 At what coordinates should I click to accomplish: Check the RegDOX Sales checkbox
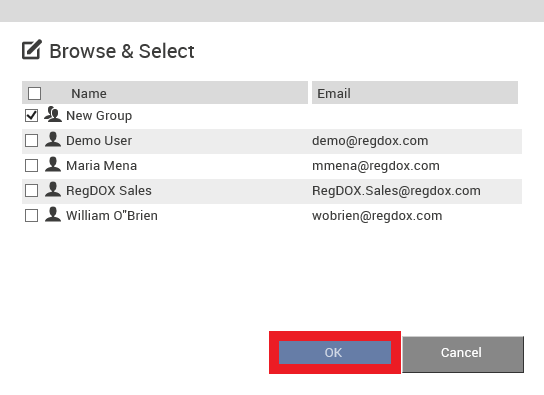(31, 190)
